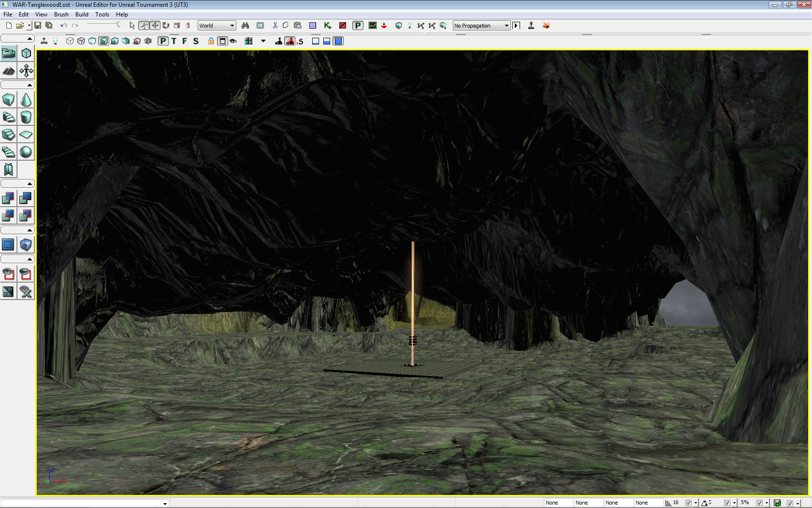The image size is (812, 508).
Task: Click CSG Add in the toolbox
Action: tap(9, 198)
